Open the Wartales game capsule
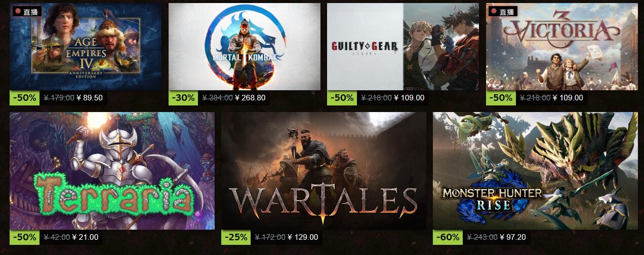Viewport: 644px width, 255px height. click(324, 171)
